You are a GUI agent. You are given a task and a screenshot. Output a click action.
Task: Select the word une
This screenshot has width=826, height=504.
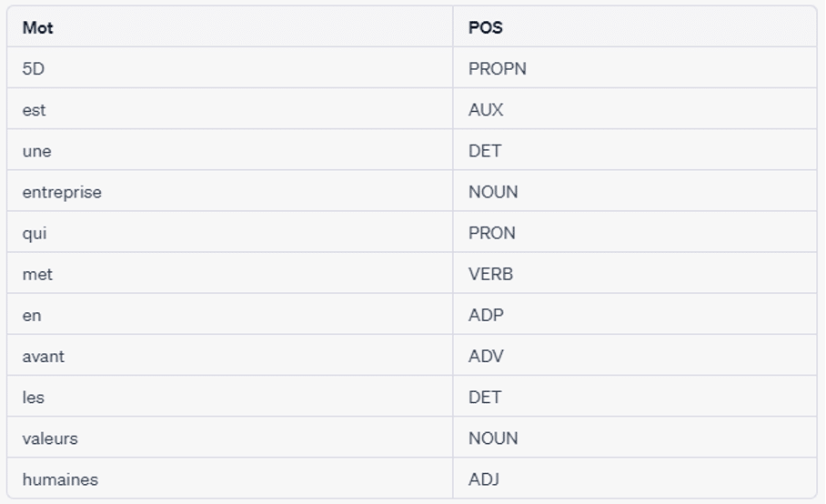point(37,151)
